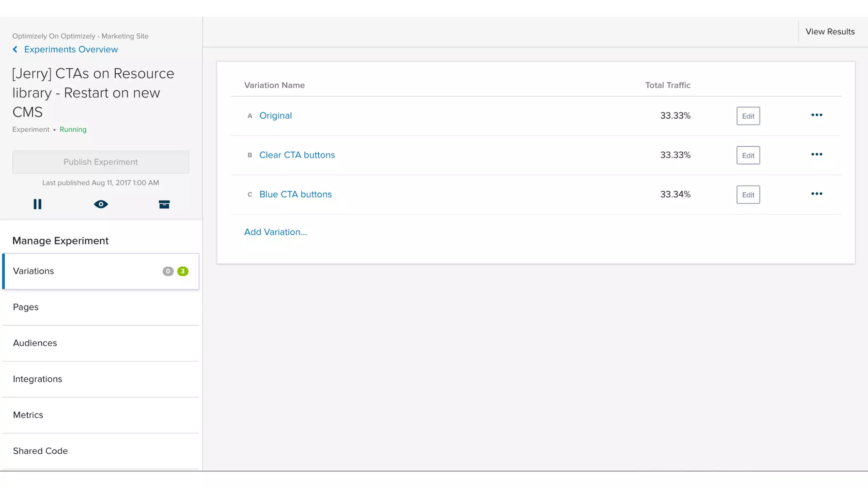
Task: Click the Publish Experiment button
Action: tap(100, 162)
